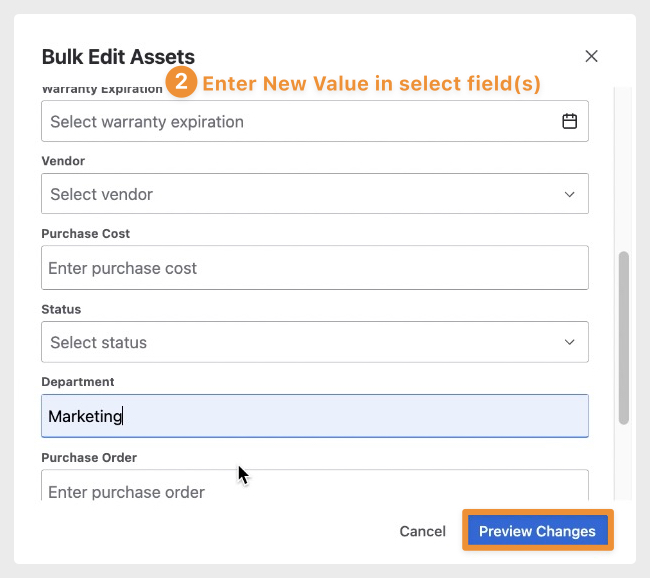Viewport: 650px width, 578px height.
Task: Click the 'Select vendor' placeholder text
Action: pyautogui.click(x=102, y=194)
